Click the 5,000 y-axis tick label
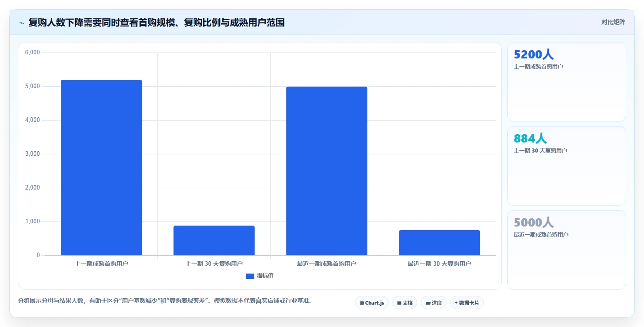The height and width of the screenshot is (327, 644). point(32,86)
